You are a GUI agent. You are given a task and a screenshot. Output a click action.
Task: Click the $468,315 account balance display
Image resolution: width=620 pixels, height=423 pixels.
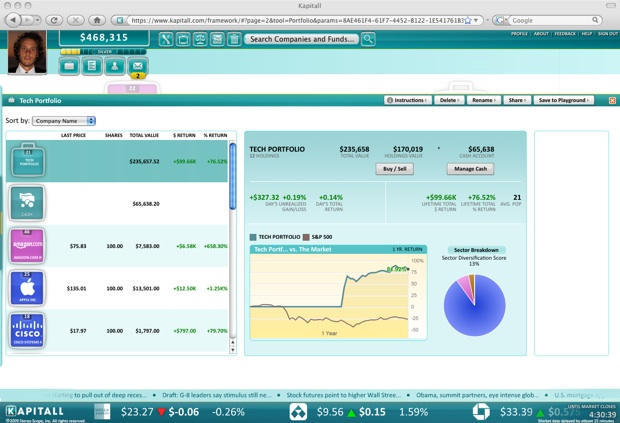(104, 38)
